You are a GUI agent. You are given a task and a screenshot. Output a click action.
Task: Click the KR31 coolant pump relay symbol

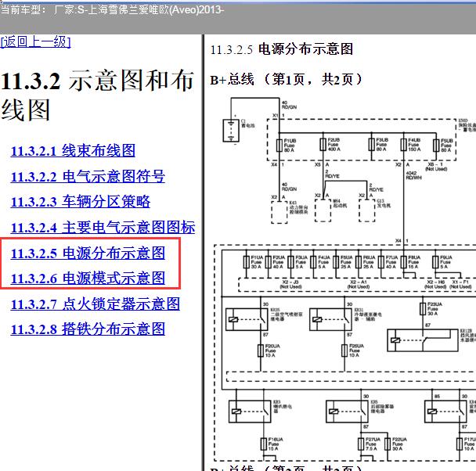(x=330, y=319)
